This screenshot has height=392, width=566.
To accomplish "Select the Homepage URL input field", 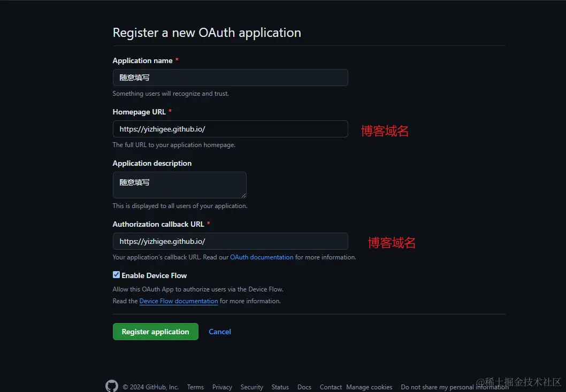I will click(230, 129).
